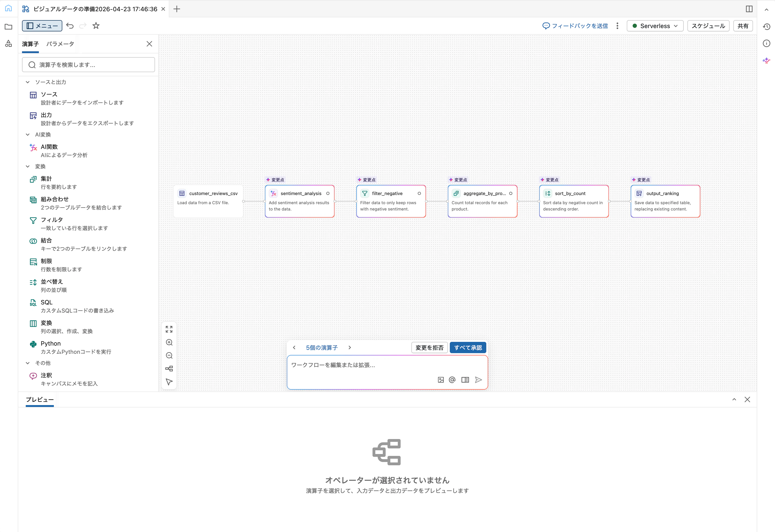Type in the operator search field
The image size is (775, 532).
(88, 64)
